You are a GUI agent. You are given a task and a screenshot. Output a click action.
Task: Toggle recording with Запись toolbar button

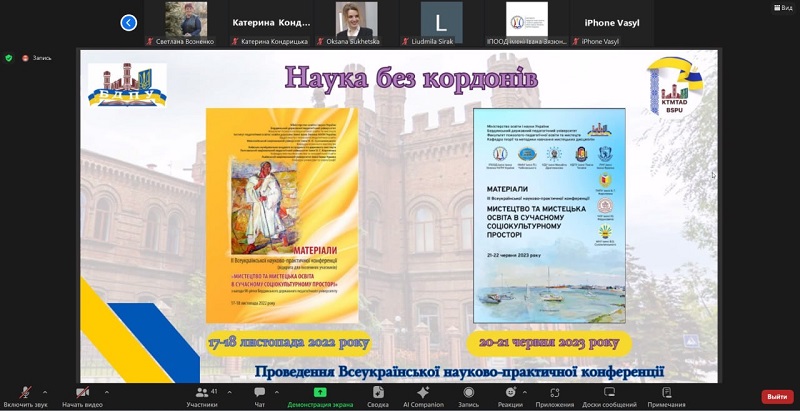[x=468, y=397]
